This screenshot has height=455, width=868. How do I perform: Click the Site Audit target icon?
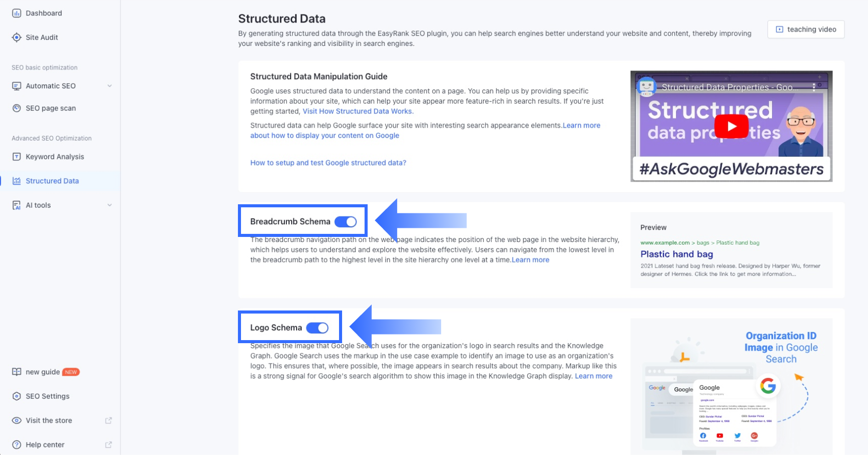16,37
